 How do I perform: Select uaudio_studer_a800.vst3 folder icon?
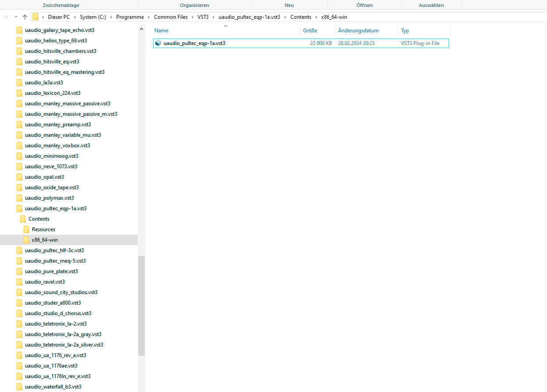(x=19, y=303)
